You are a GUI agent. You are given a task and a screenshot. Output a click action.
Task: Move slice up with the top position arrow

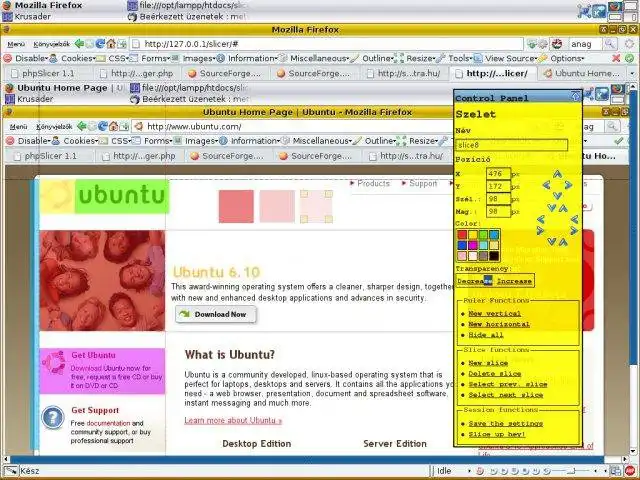point(557,174)
